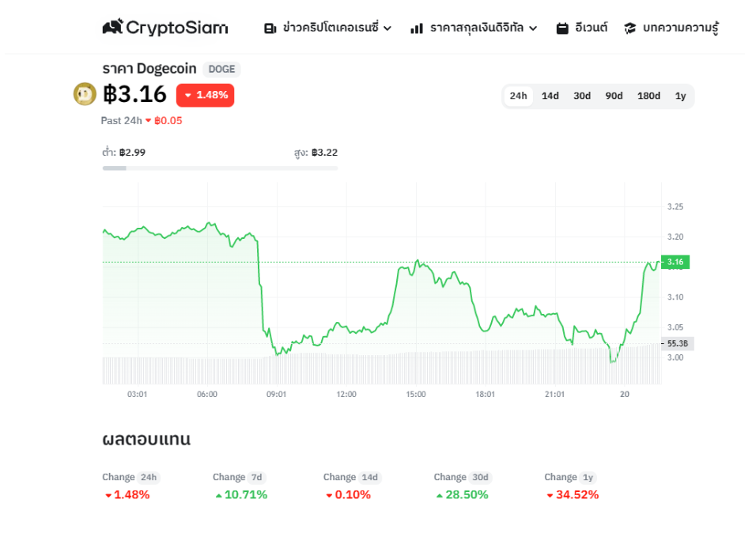Select the 30d chart range
756x541 pixels.
coord(582,96)
